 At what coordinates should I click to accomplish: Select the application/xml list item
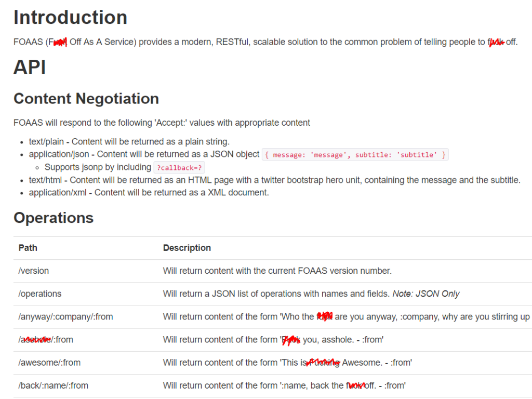149,192
